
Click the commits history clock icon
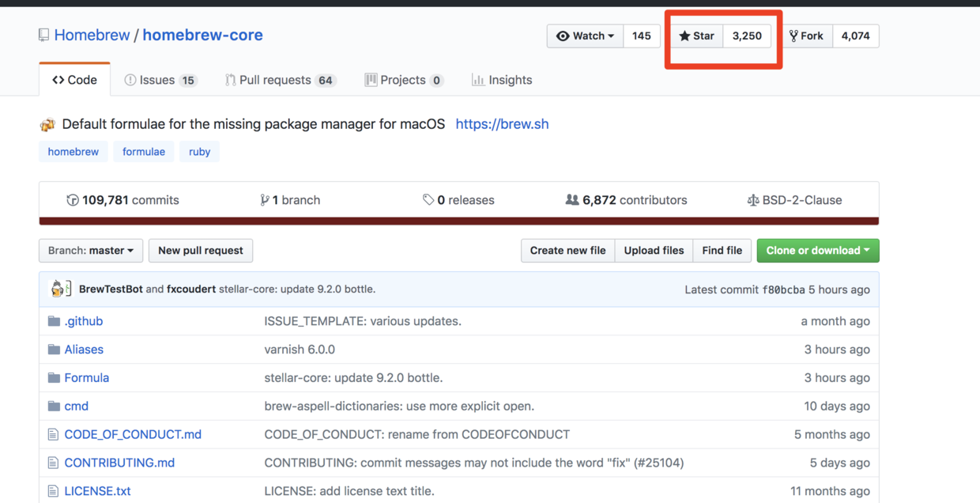tap(73, 200)
